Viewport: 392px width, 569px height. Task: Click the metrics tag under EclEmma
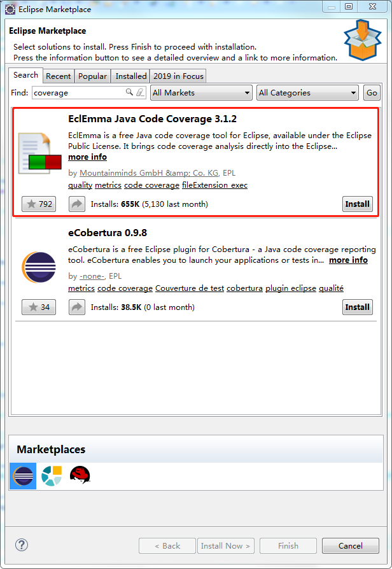(x=108, y=185)
